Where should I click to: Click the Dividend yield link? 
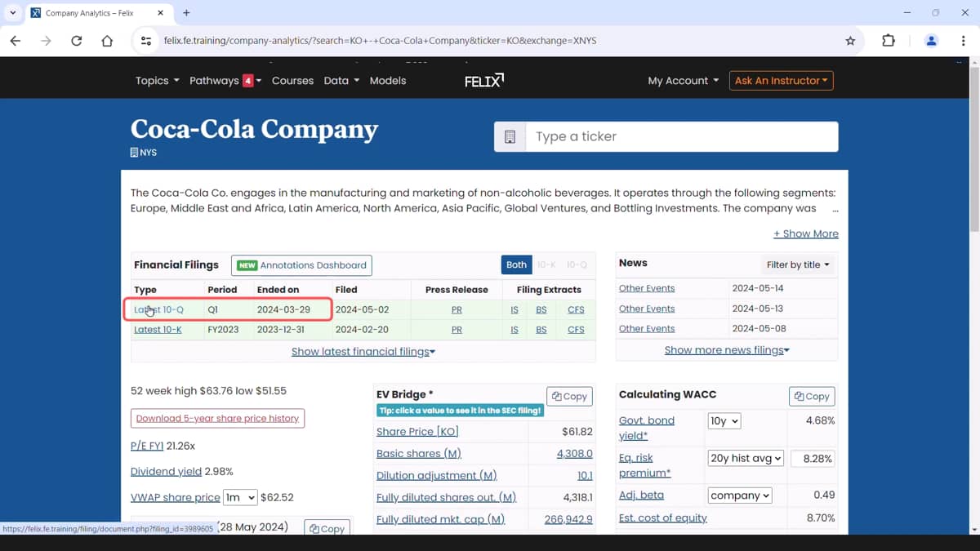pyautogui.click(x=166, y=472)
